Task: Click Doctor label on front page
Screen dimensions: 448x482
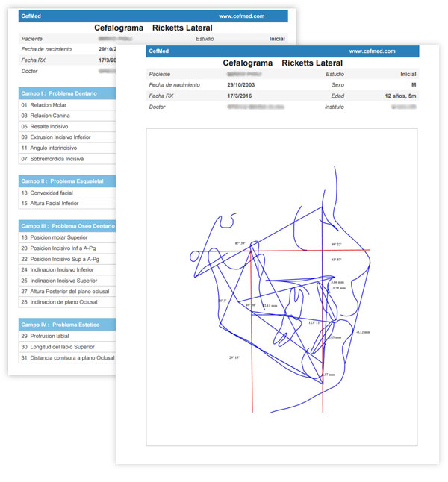Action: [x=157, y=107]
